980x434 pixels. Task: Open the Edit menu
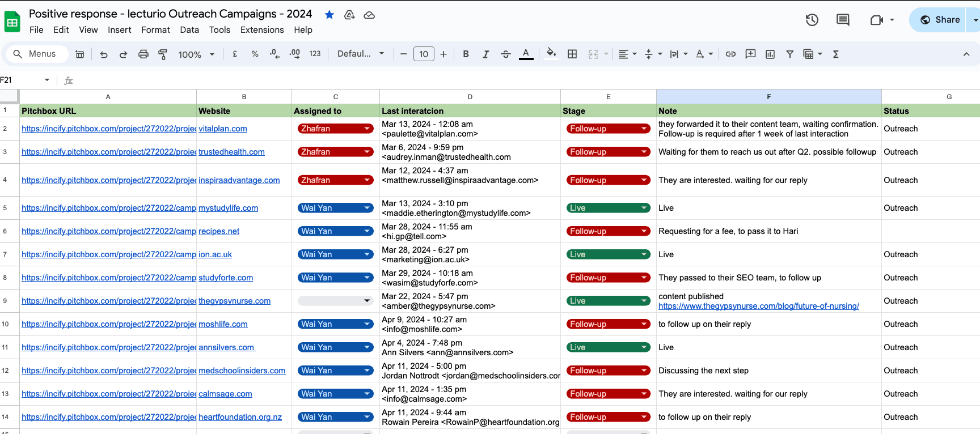[x=61, y=30]
